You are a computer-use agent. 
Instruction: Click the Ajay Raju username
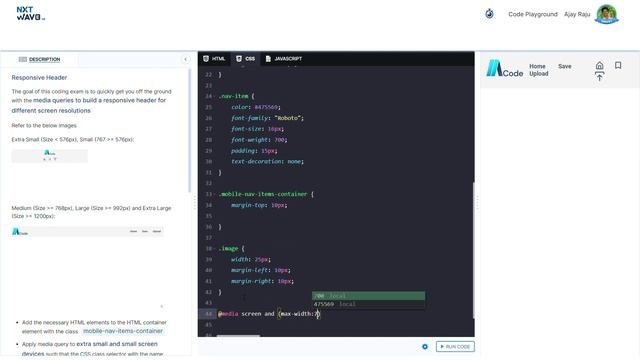(577, 14)
